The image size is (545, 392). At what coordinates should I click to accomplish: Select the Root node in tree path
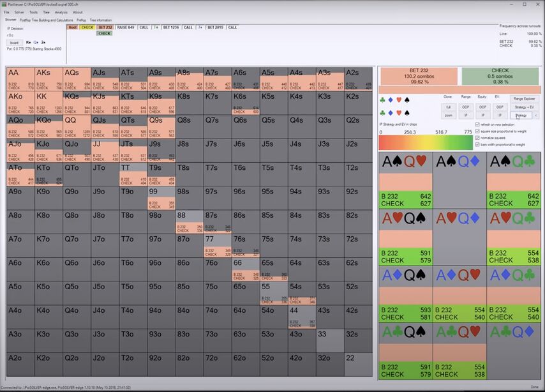[x=72, y=27]
